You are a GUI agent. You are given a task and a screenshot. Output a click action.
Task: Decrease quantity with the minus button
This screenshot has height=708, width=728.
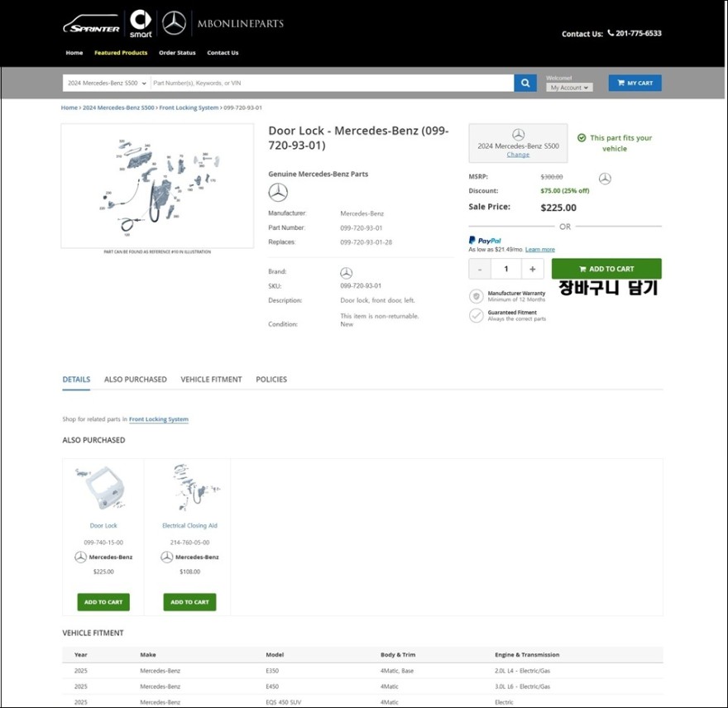coord(480,270)
